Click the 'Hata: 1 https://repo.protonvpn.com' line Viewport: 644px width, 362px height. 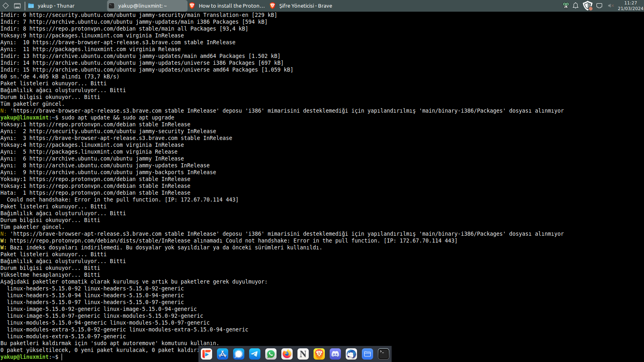(x=95, y=193)
